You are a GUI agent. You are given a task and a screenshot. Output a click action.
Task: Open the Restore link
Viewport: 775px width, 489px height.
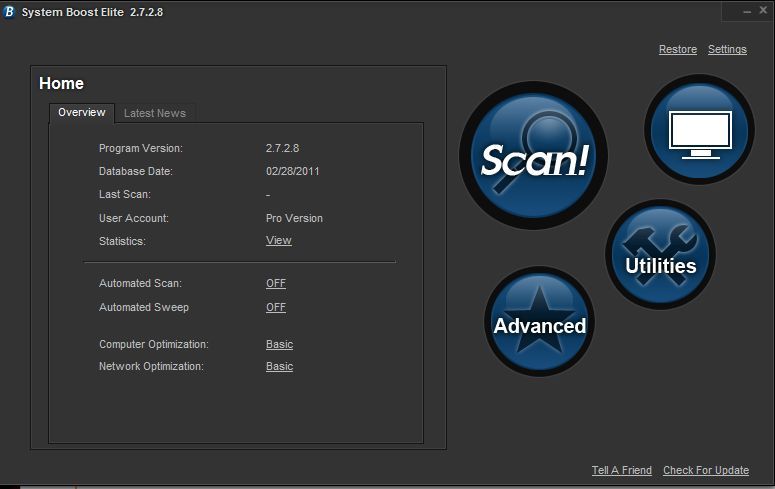tap(678, 49)
